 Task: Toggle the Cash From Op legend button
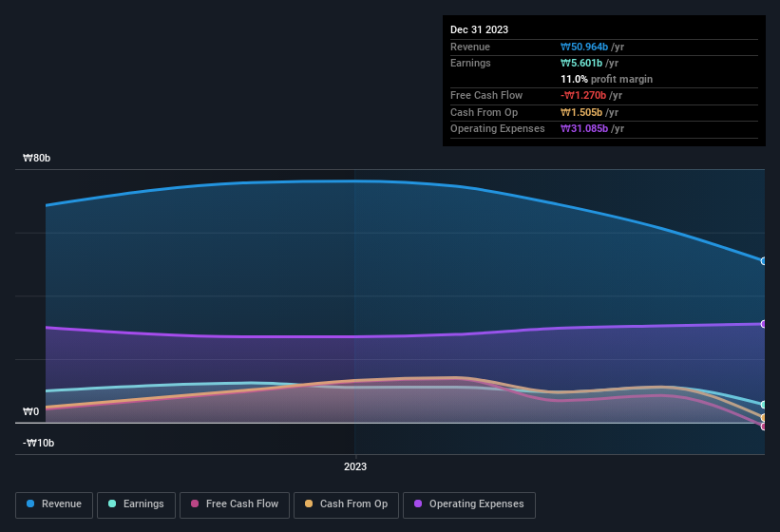point(346,505)
